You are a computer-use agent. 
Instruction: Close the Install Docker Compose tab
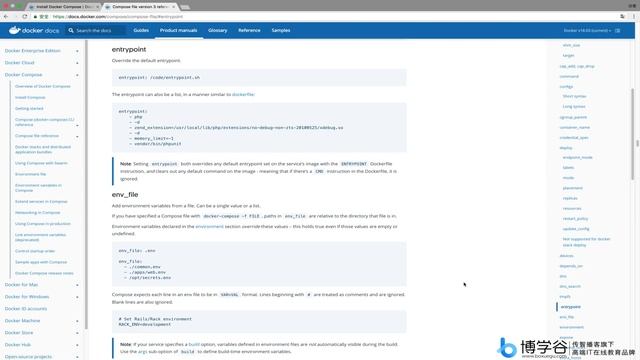(x=97, y=7)
